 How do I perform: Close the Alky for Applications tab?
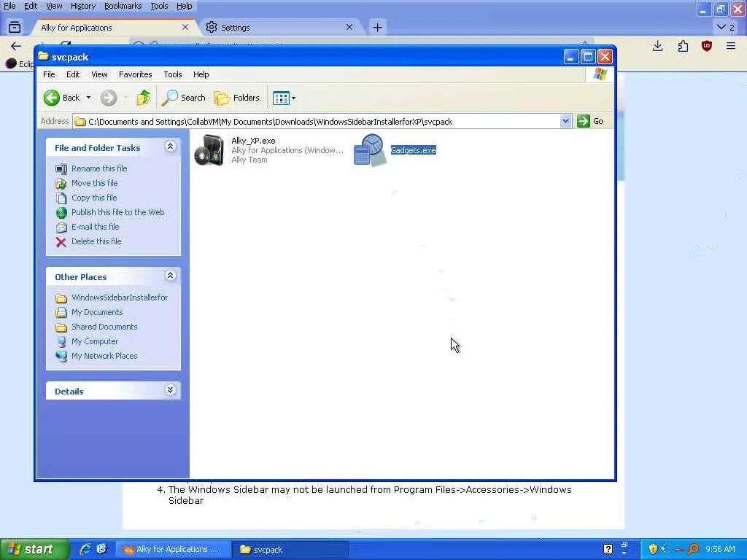click(x=185, y=27)
